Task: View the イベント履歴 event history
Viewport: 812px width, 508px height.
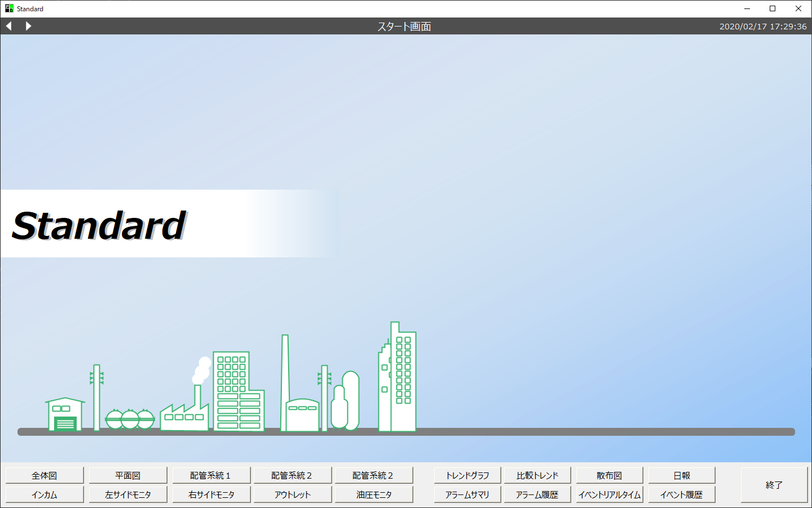Action: (x=682, y=494)
